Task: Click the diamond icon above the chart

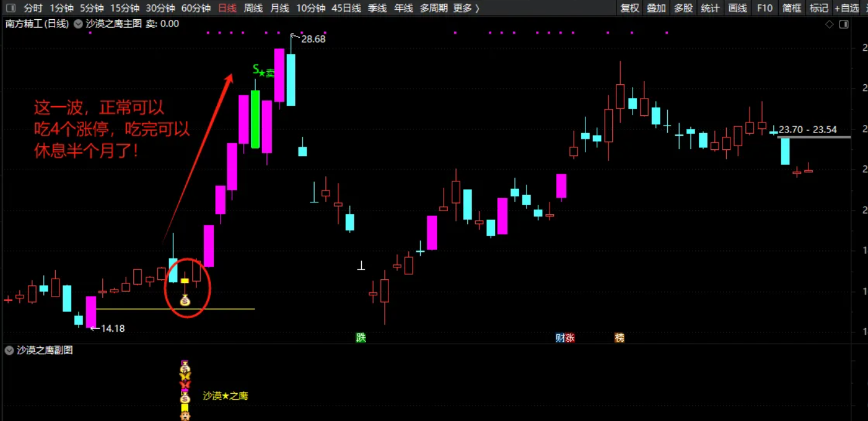Action: pos(829,24)
